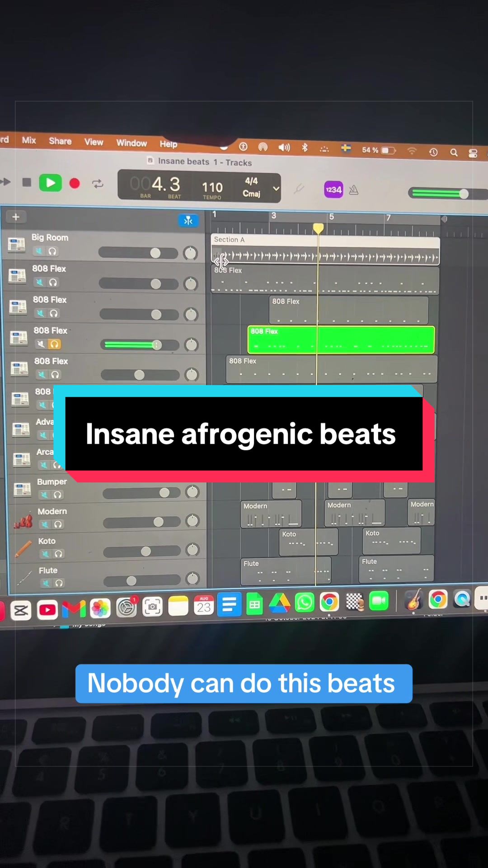Open the LCD display mode dropdown arrow
This screenshot has height=868, width=488.
click(276, 189)
